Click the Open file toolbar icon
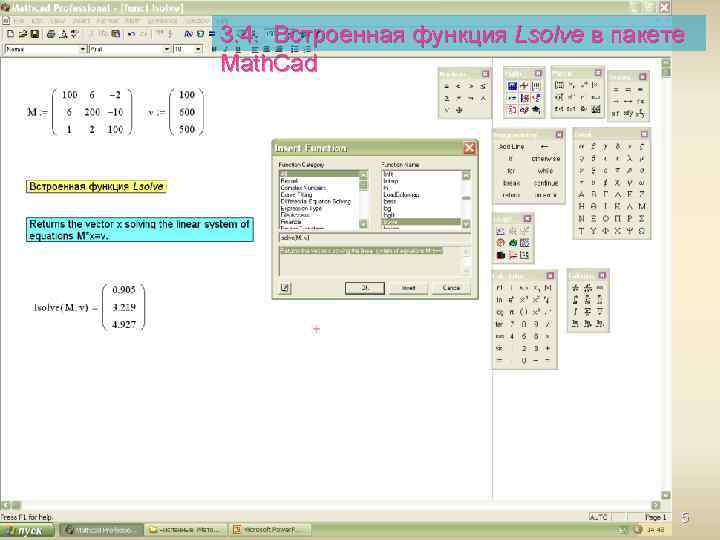This screenshot has width=720, height=540. coord(22,34)
